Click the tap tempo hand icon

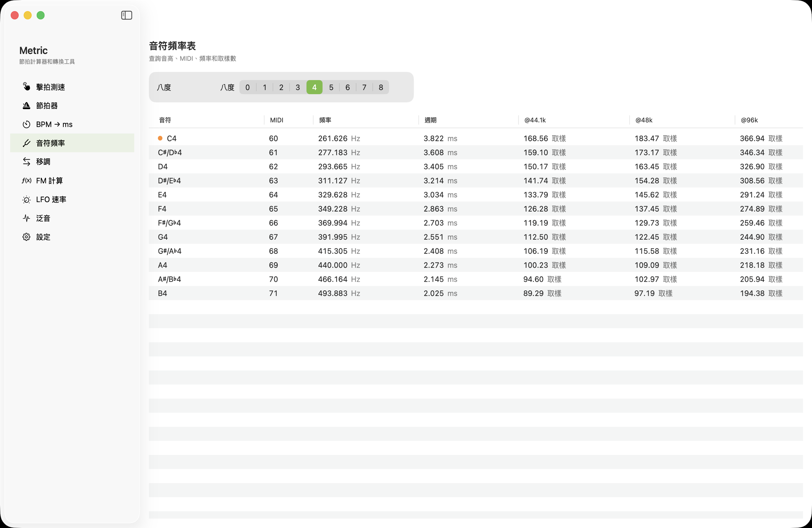tap(27, 87)
